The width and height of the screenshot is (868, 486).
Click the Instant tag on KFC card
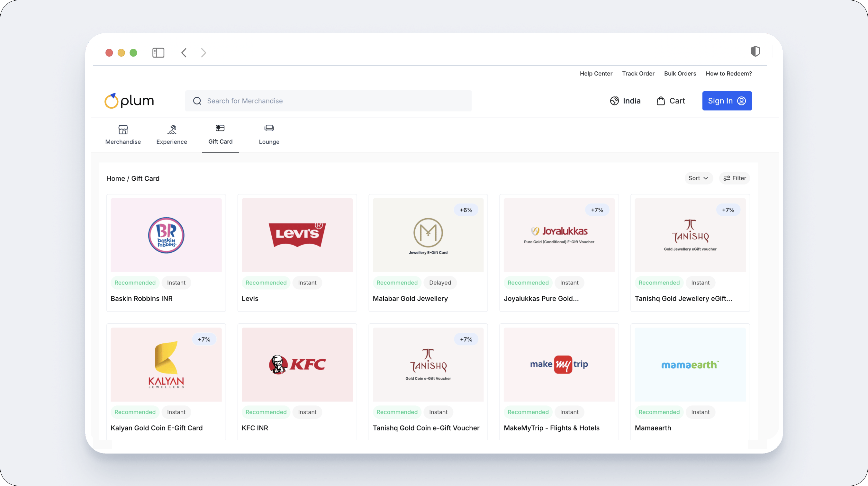(x=307, y=412)
